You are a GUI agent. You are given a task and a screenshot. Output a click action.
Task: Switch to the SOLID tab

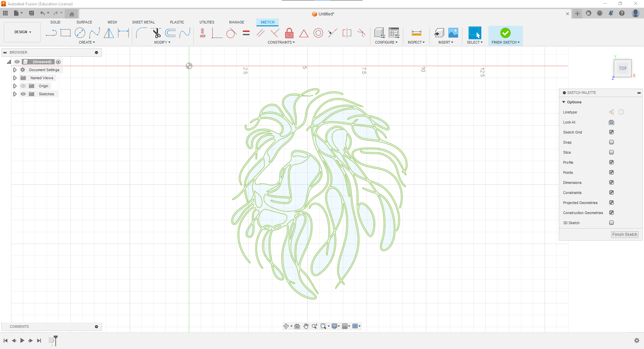[x=55, y=22]
